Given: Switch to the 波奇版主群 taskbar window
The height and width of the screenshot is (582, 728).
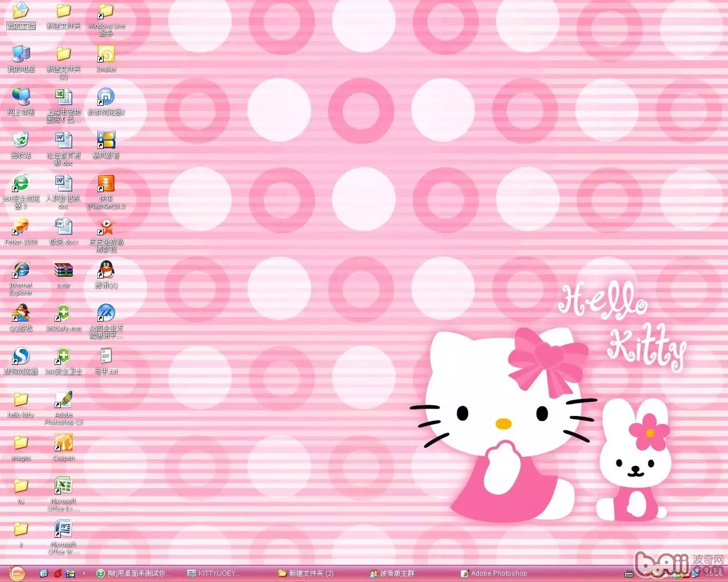Looking at the screenshot, I should (x=392, y=573).
